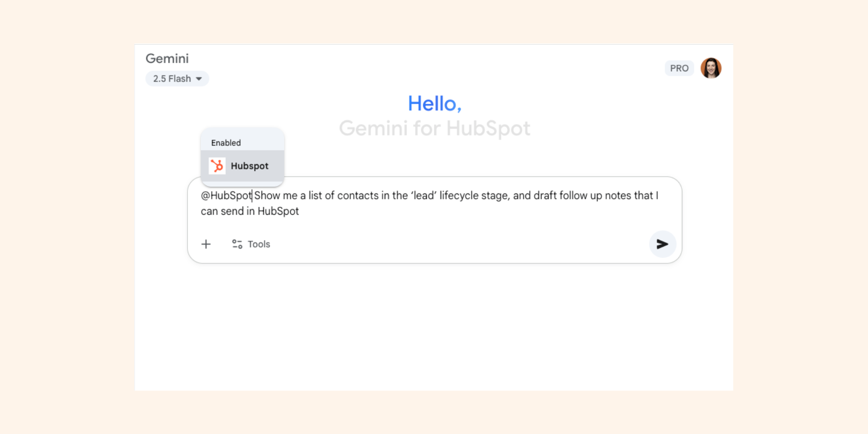Select the Enabled section header

point(225,143)
